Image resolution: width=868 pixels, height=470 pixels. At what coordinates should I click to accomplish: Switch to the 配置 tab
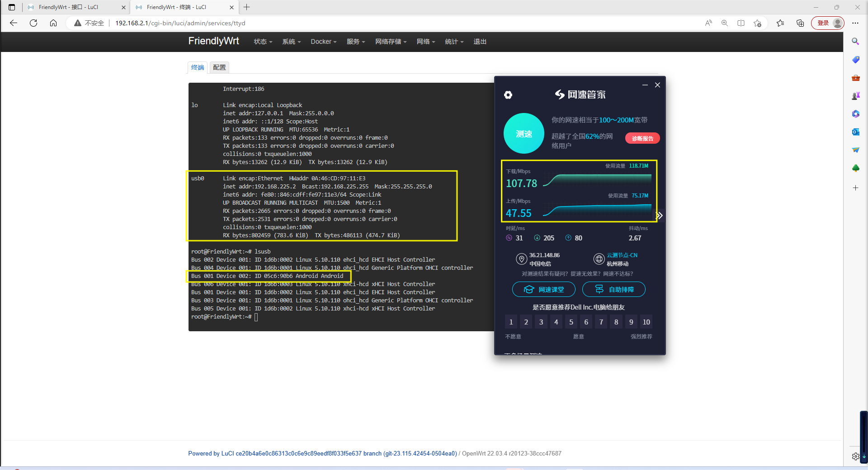click(219, 67)
